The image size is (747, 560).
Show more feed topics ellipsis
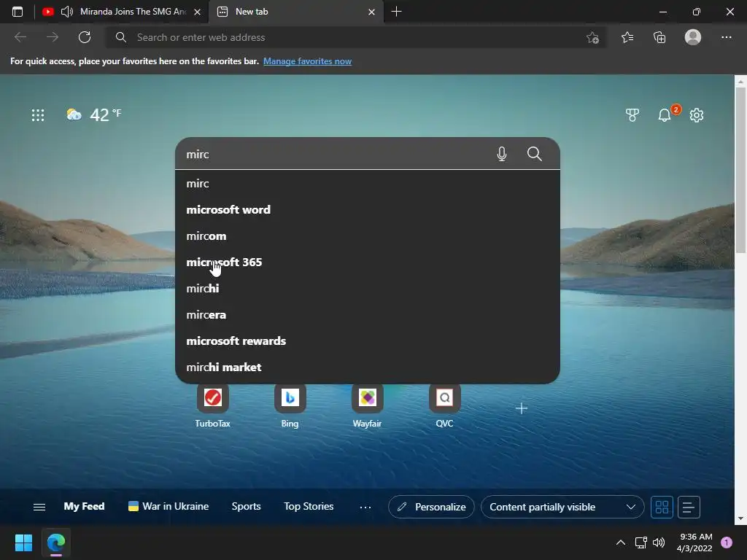(x=365, y=507)
